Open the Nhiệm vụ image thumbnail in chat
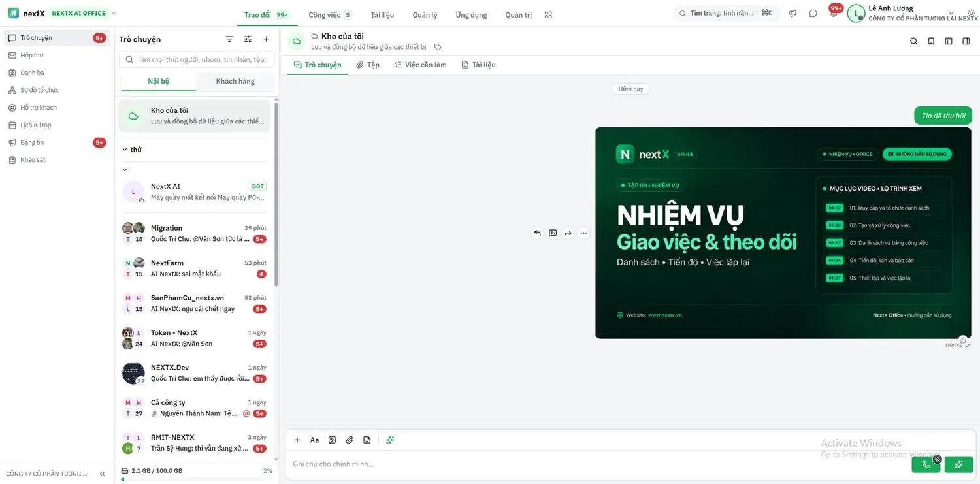Screen dimensions: 980x484 783,233
